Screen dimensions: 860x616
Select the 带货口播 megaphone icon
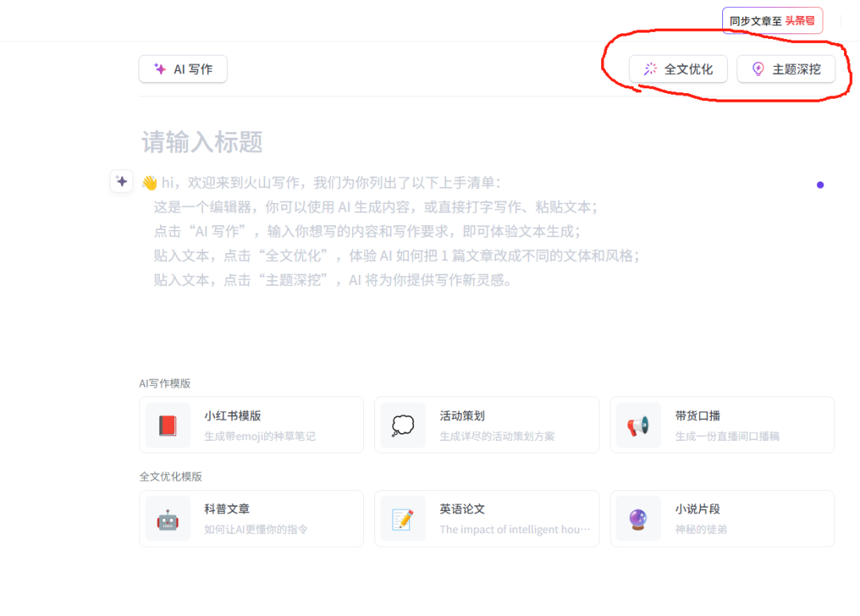point(638,424)
